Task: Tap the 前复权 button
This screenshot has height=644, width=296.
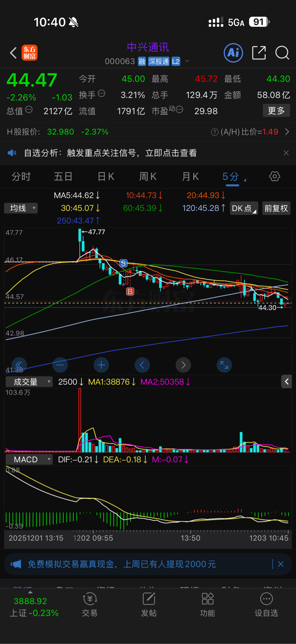Action: pyautogui.click(x=276, y=208)
